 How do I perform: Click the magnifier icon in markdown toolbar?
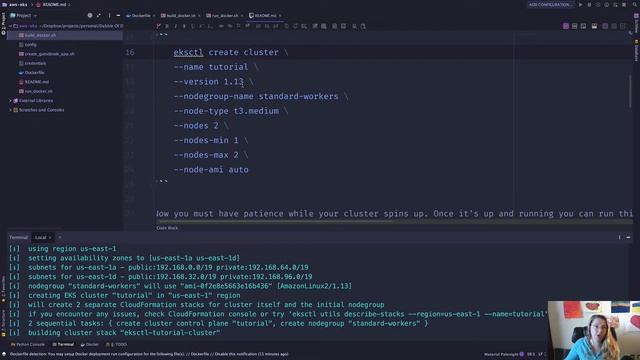click(x=354, y=26)
